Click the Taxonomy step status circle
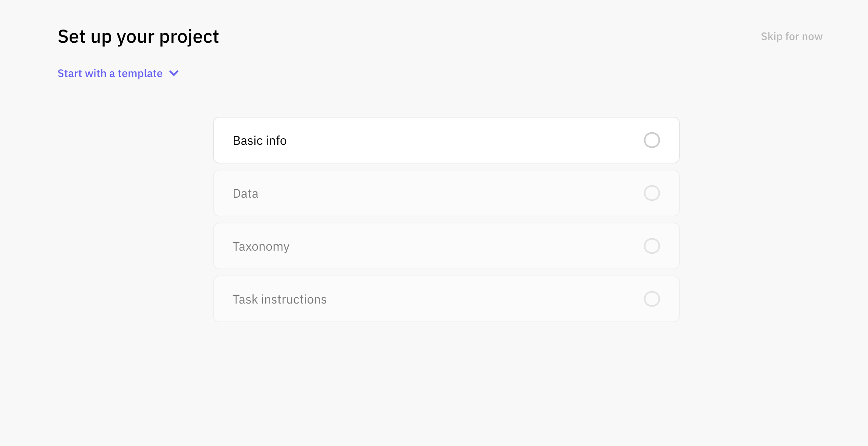 (652, 246)
